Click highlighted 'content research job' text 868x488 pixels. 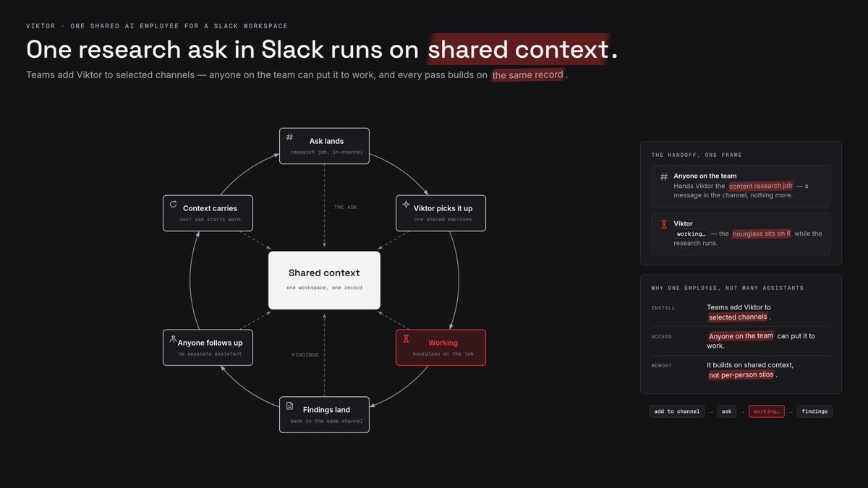click(x=760, y=186)
